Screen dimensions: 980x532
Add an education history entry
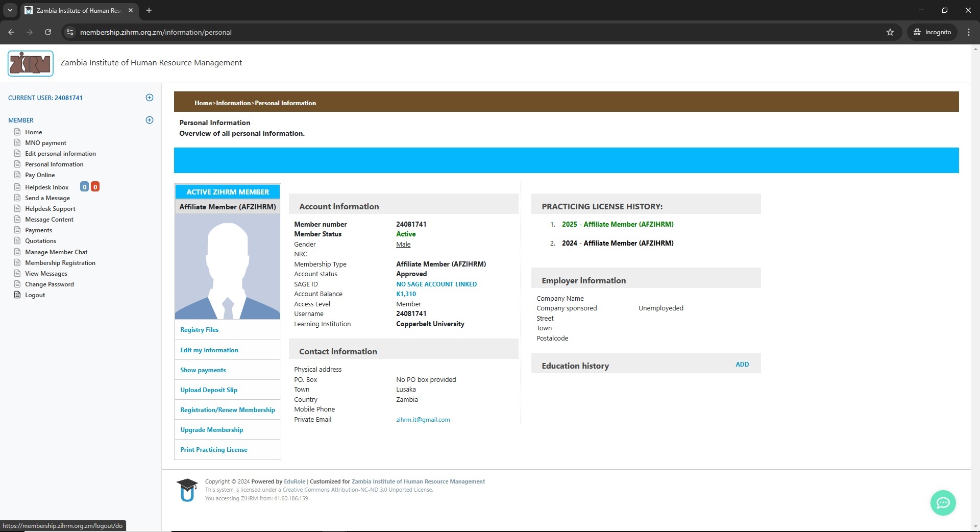pos(742,365)
